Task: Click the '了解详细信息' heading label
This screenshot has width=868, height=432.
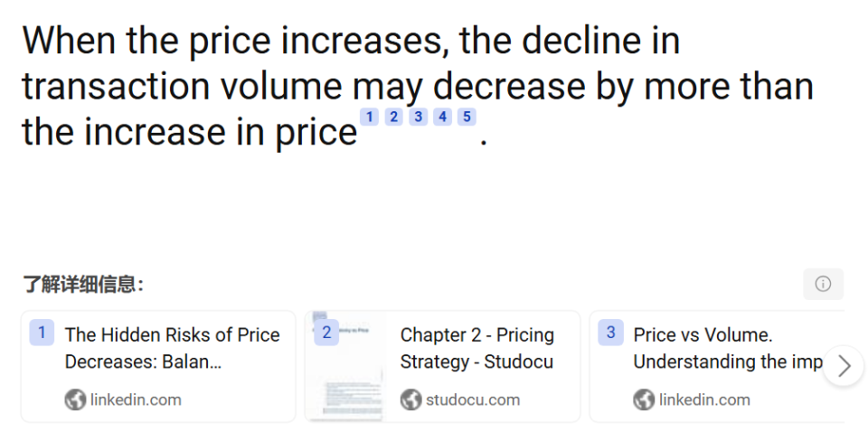Action: coord(83,285)
